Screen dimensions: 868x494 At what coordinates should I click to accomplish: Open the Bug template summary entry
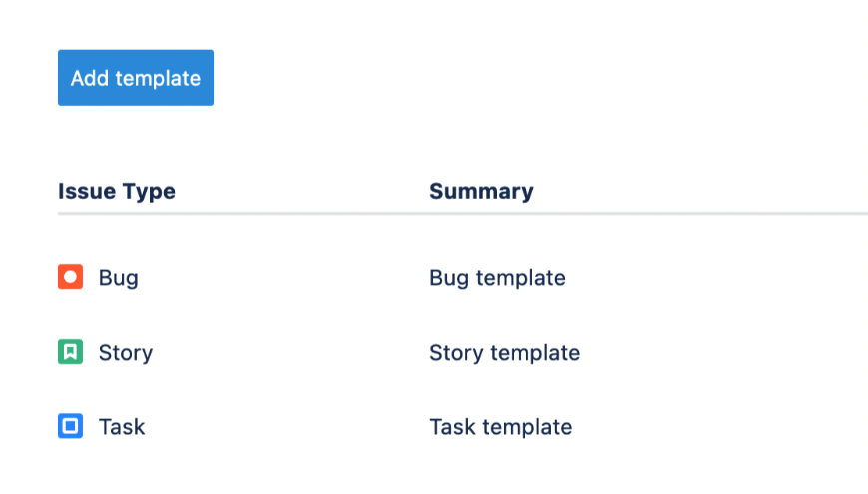tap(497, 278)
